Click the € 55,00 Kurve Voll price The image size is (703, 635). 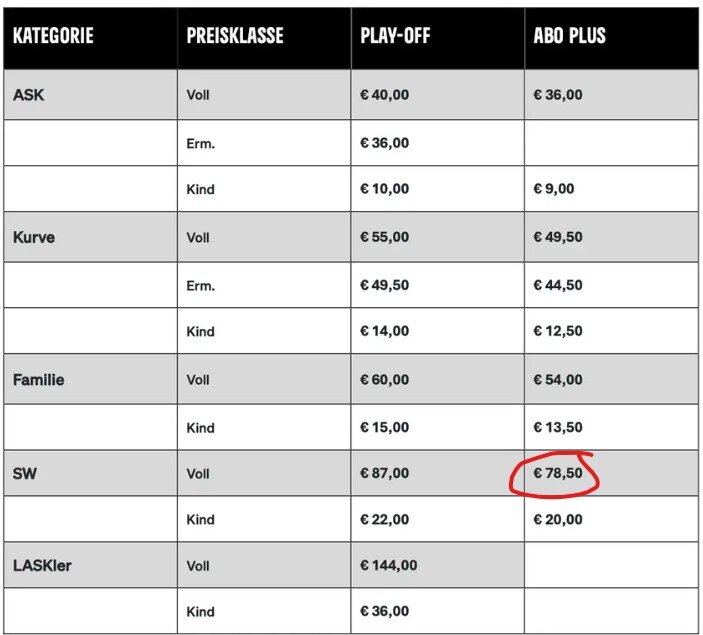tap(384, 237)
